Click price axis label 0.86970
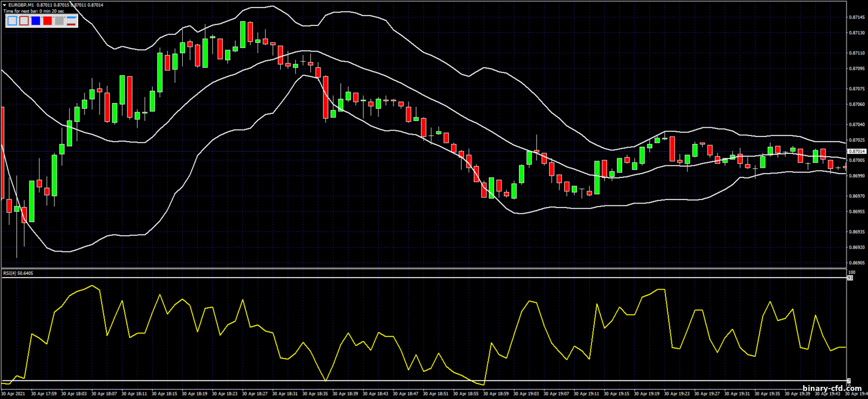The width and height of the screenshot is (868, 399). click(x=856, y=196)
